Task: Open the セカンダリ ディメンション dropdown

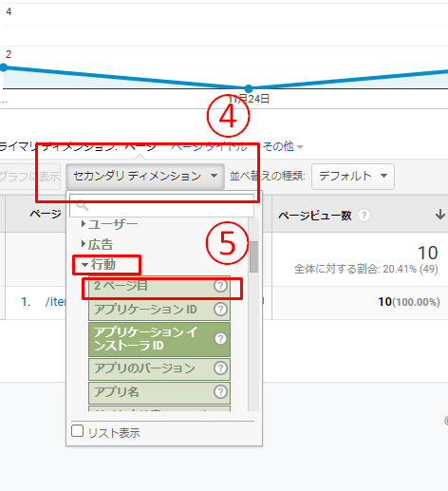Action: [x=145, y=176]
